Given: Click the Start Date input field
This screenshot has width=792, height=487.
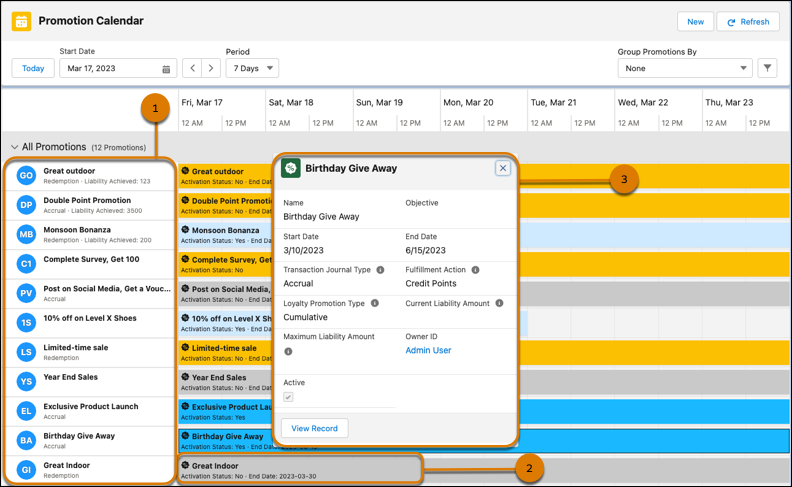Looking at the screenshot, I should pos(118,68).
